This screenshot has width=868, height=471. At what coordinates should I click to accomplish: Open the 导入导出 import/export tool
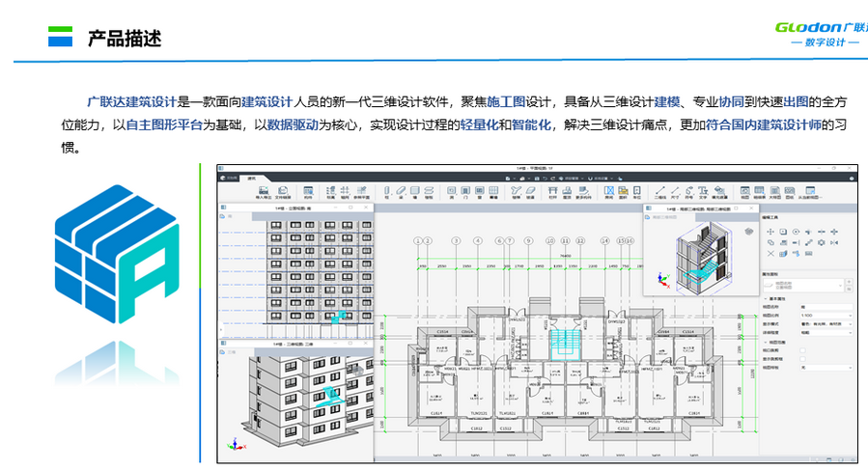point(264,193)
